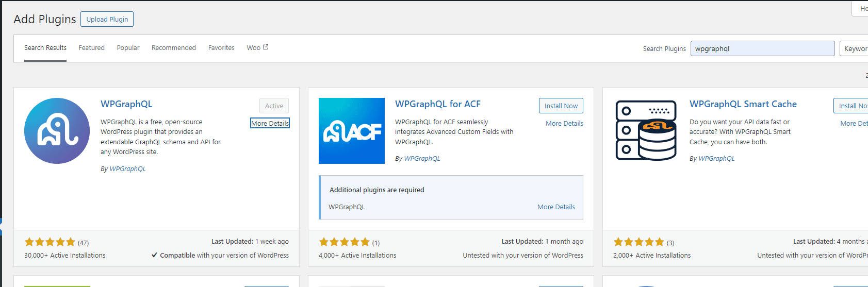The height and width of the screenshot is (287, 868).
Task: Switch to the Search Results tab
Action: [x=45, y=47]
